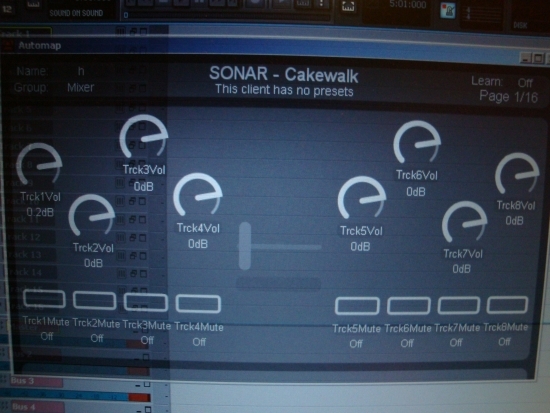Click the Trck1Mute Off value
Viewport: 550px width, 413px height.
(47, 336)
